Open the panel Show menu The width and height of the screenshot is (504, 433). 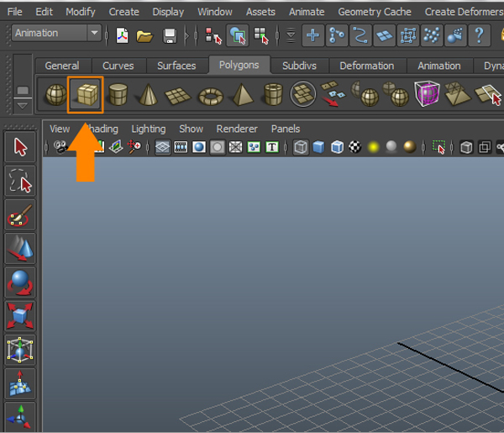click(191, 129)
